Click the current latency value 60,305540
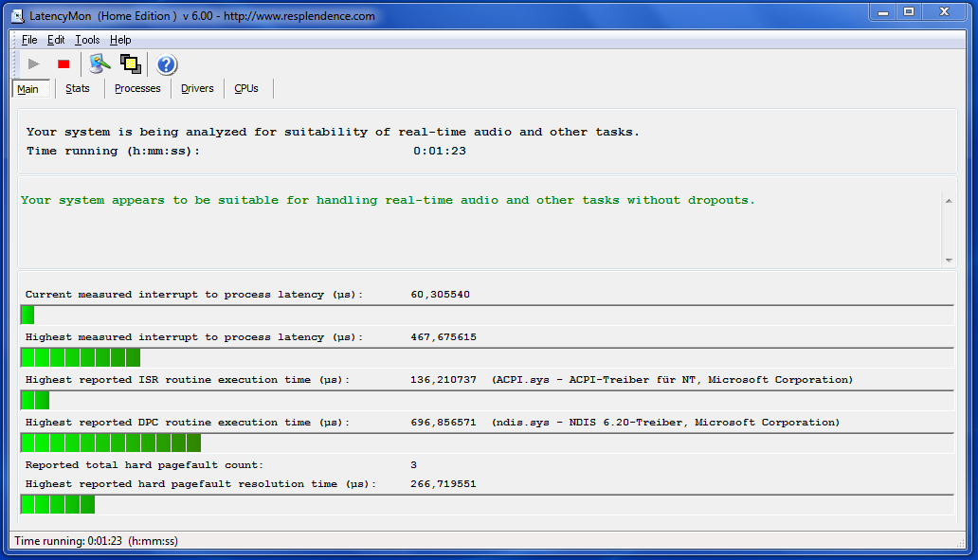Viewport: 978px width, 560px height. [441, 295]
